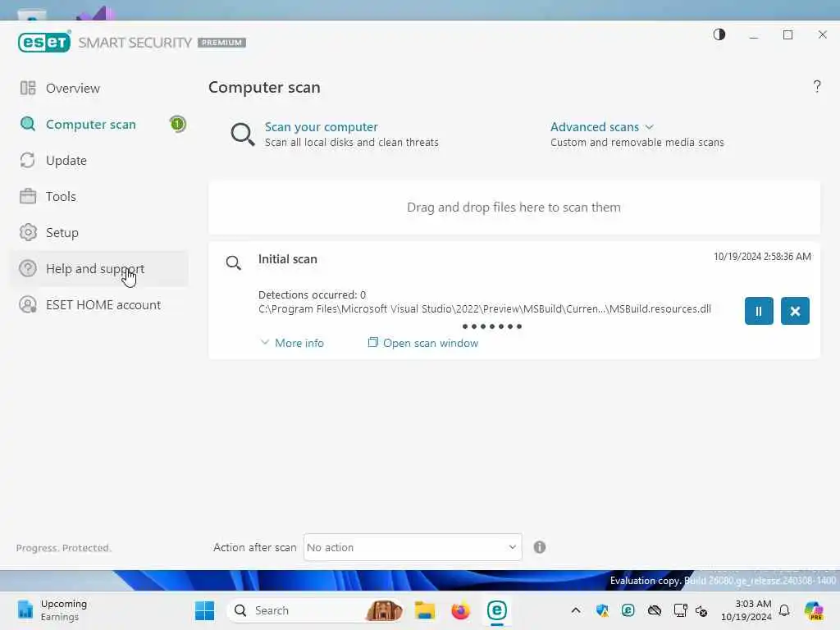
Task: Click the Open scan window icon
Action: pos(373,342)
